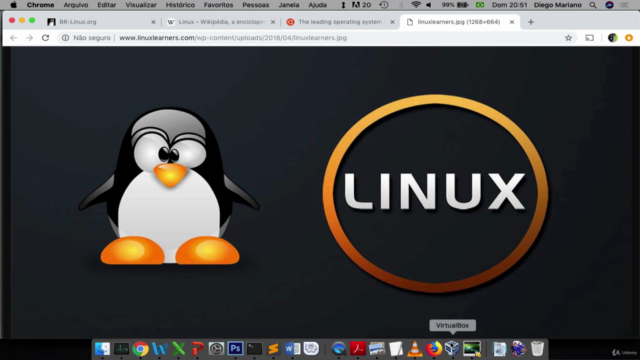This screenshot has width=640, height=360.
Task: Click the Cast icon in Chrome toolbar
Action: [589, 38]
